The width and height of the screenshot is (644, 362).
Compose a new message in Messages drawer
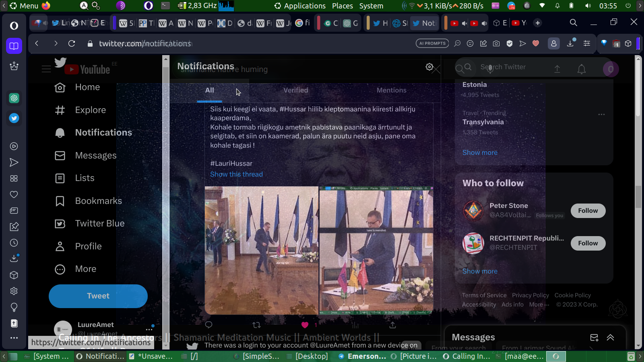tap(594, 337)
